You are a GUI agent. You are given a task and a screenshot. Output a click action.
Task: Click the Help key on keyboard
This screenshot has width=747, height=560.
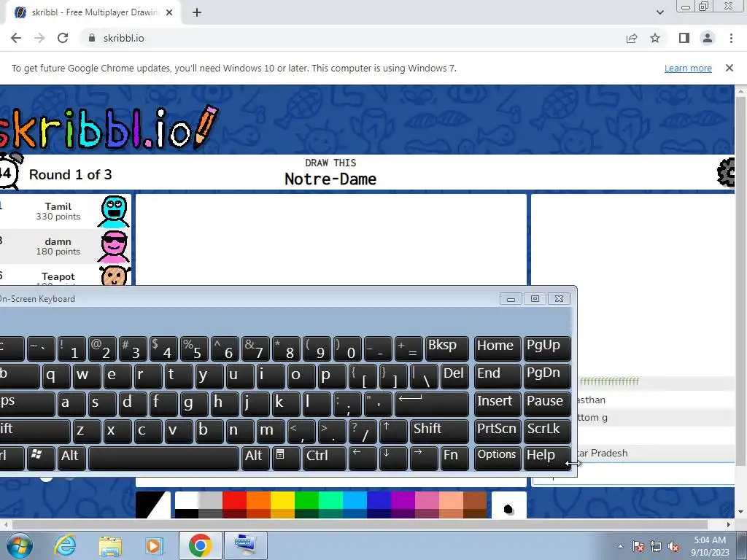pos(547,458)
